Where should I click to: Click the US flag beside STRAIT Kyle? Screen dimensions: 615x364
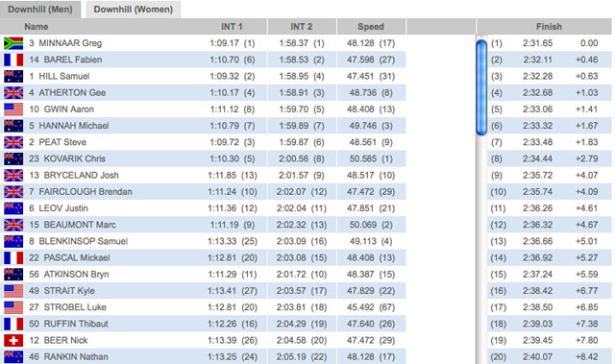(x=13, y=291)
